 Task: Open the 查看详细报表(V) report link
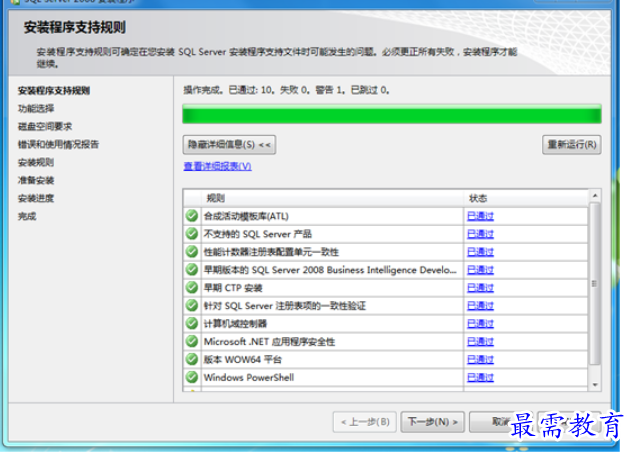218,166
